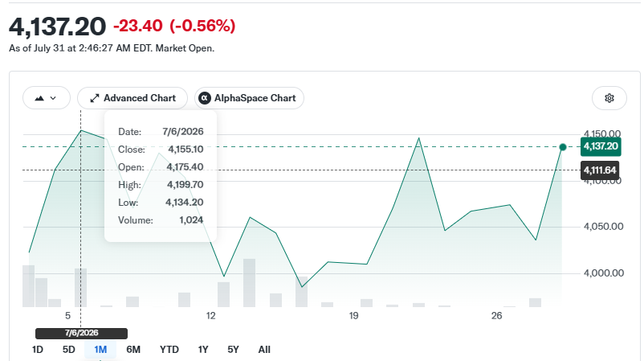Click the 7/6/2026 date marker label
The height and width of the screenshot is (361, 644).
point(81,333)
